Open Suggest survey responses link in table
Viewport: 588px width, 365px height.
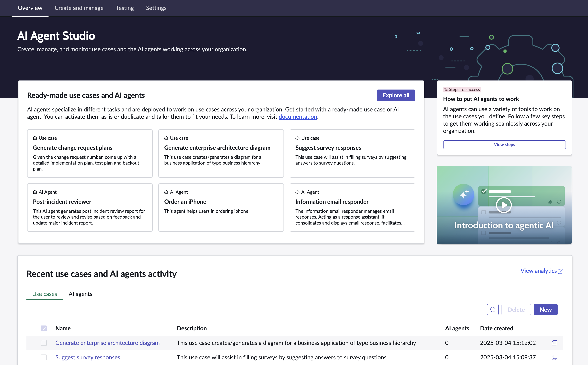pos(88,357)
